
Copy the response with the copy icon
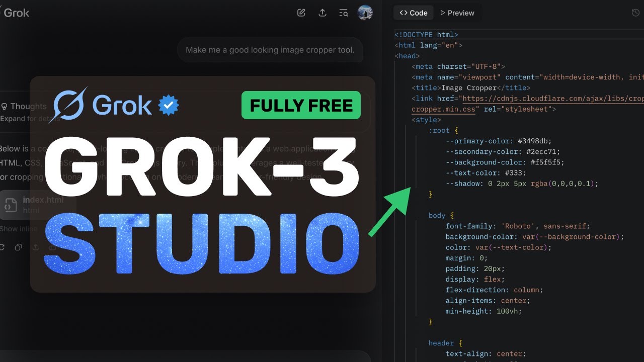click(18, 247)
